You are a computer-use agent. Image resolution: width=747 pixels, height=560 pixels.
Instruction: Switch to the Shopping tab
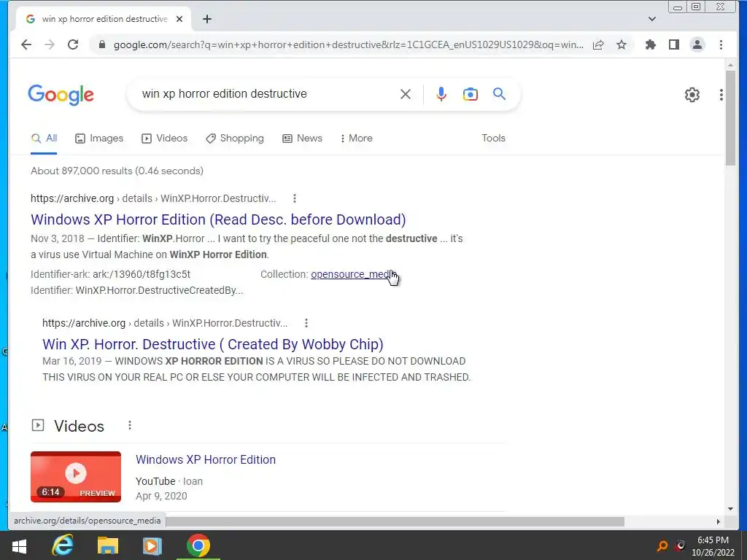pos(234,138)
